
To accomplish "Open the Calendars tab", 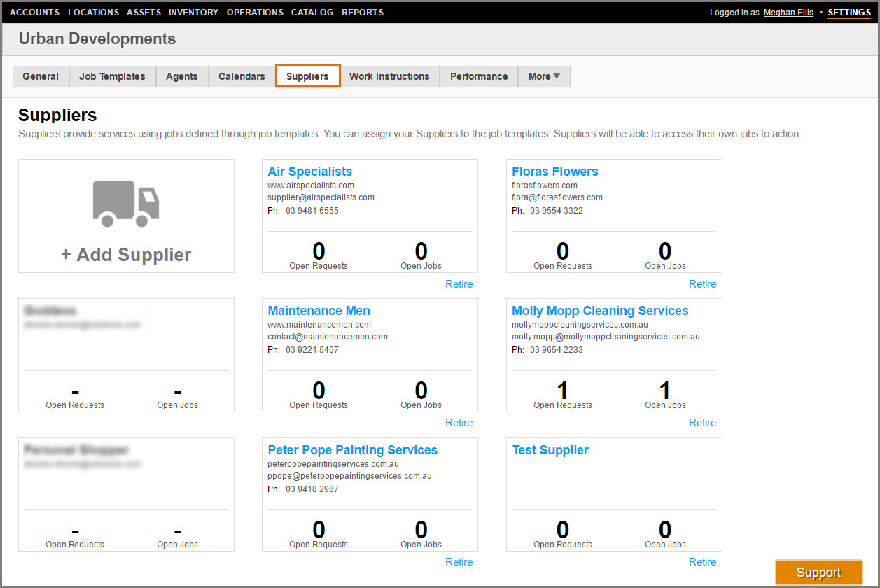I will [242, 76].
